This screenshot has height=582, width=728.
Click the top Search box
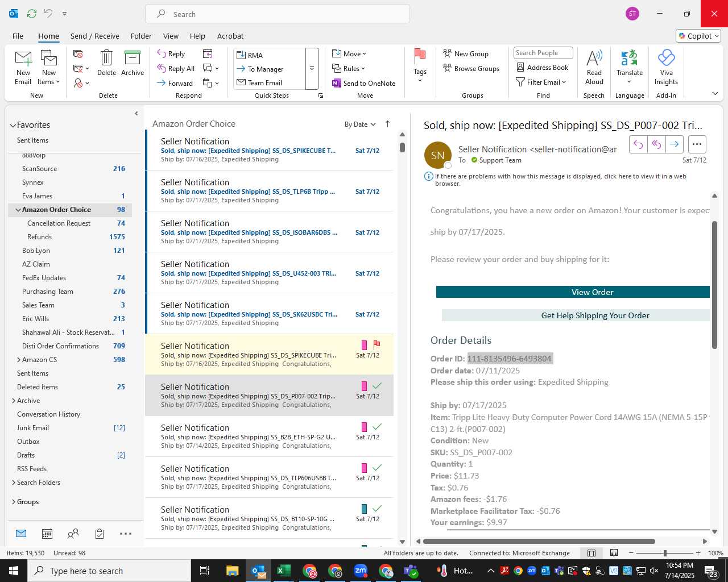tap(278, 14)
